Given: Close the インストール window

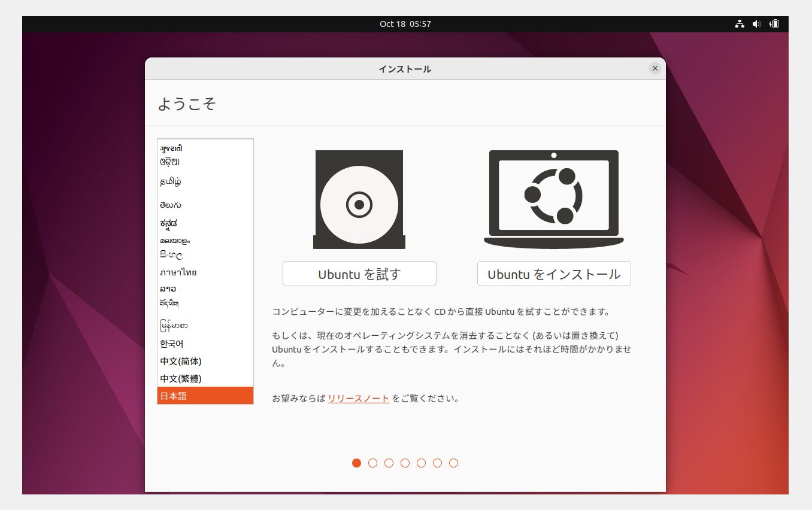Looking at the screenshot, I should tap(655, 68).
